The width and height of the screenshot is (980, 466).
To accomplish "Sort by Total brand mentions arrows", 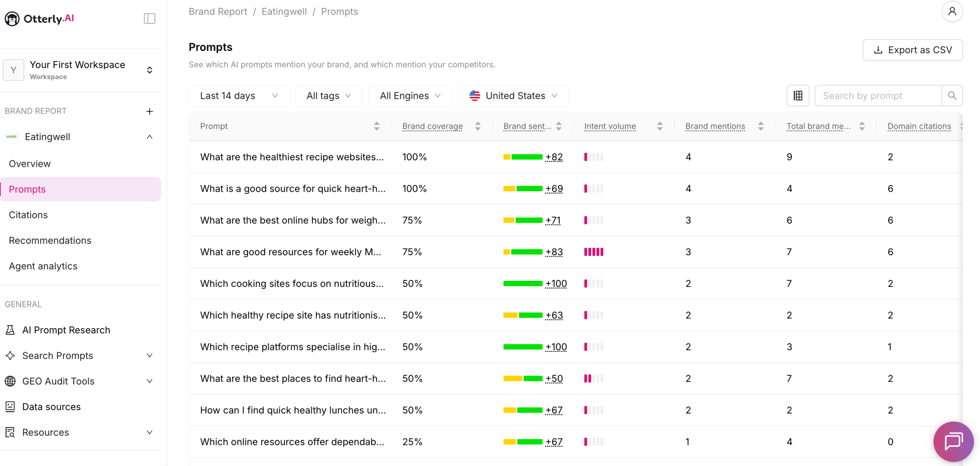I will point(862,126).
